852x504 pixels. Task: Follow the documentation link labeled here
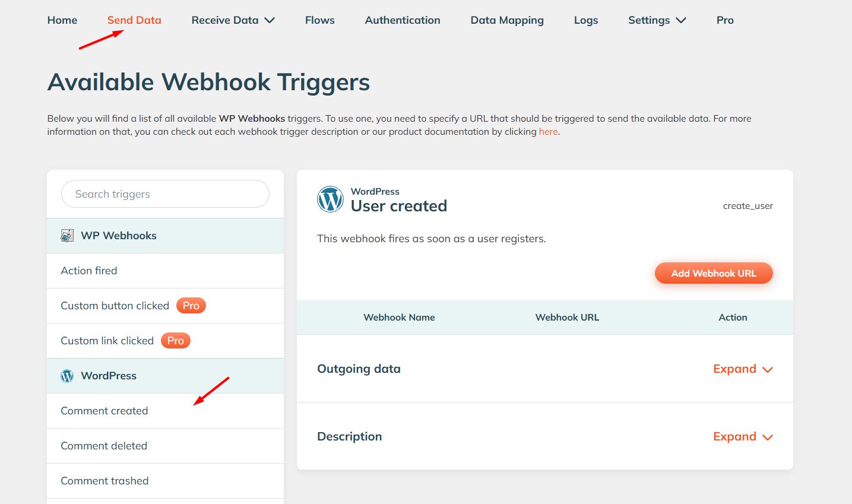[548, 131]
